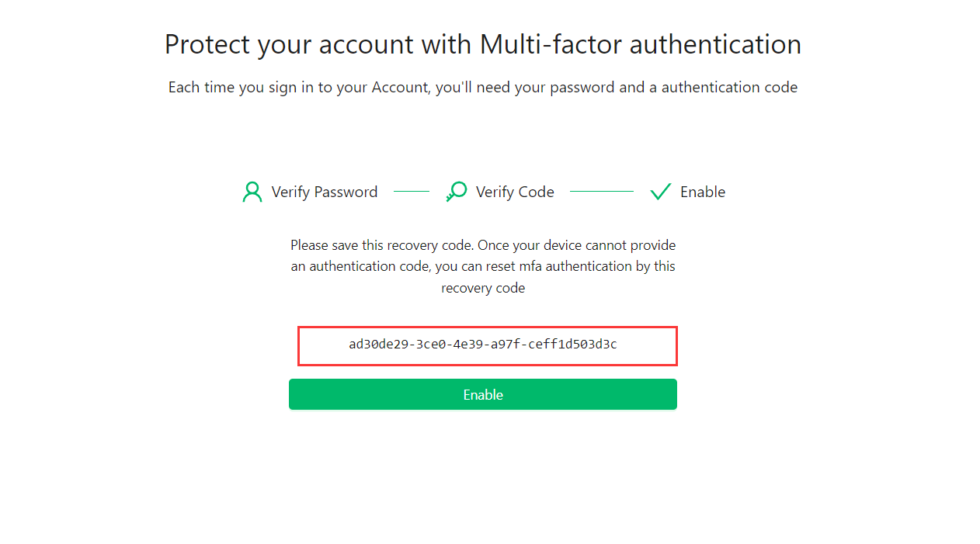Click the green tick mark before Enable
This screenshot has height=544, width=980.
[x=660, y=191]
